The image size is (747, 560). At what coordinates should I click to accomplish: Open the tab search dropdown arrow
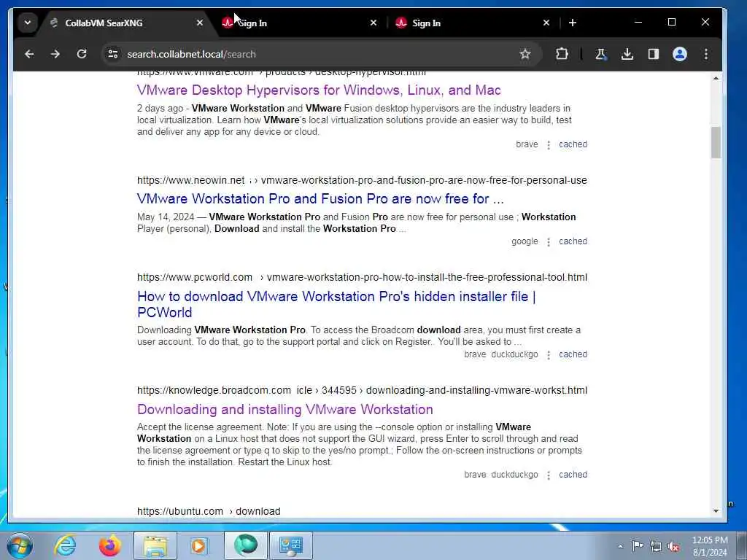28,23
